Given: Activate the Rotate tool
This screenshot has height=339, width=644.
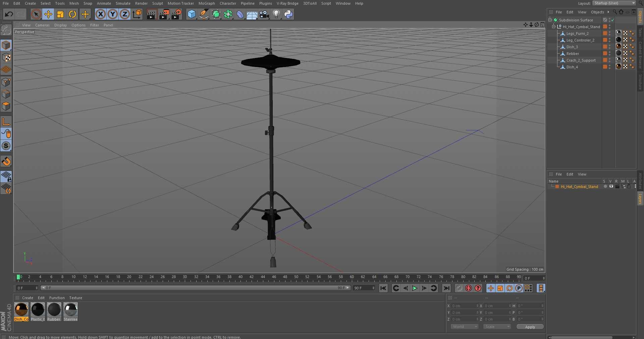Looking at the screenshot, I should click(x=72, y=14).
